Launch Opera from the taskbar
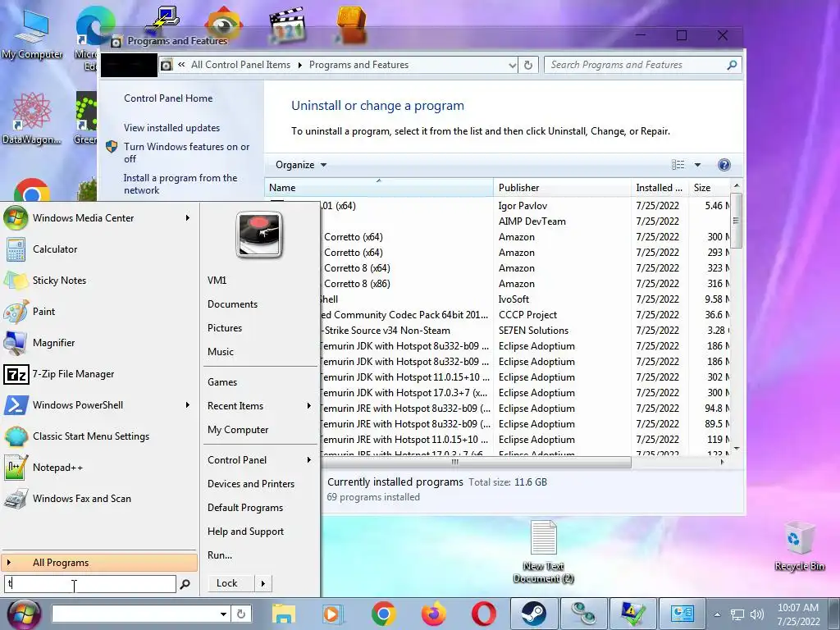Image resolution: width=840 pixels, height=630 pixels. 483,614
